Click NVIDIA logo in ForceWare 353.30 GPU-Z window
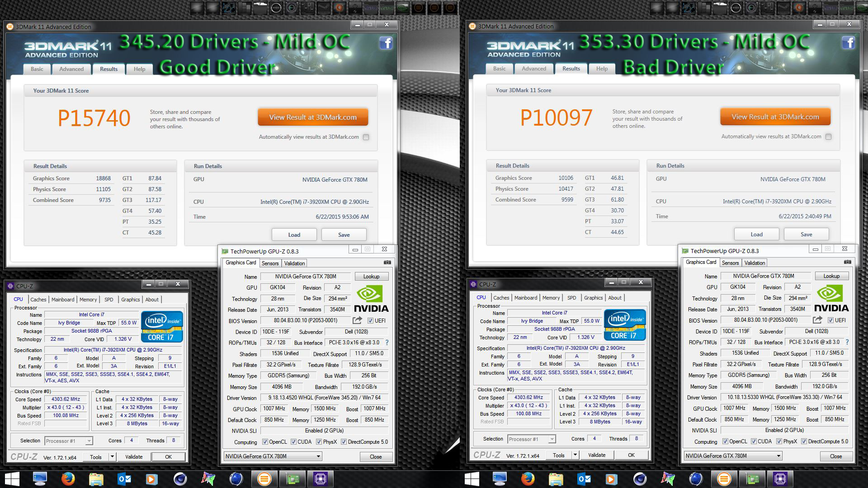Image resolution: width=868 pixels, height=488 pixels. (x=831, y=299)
